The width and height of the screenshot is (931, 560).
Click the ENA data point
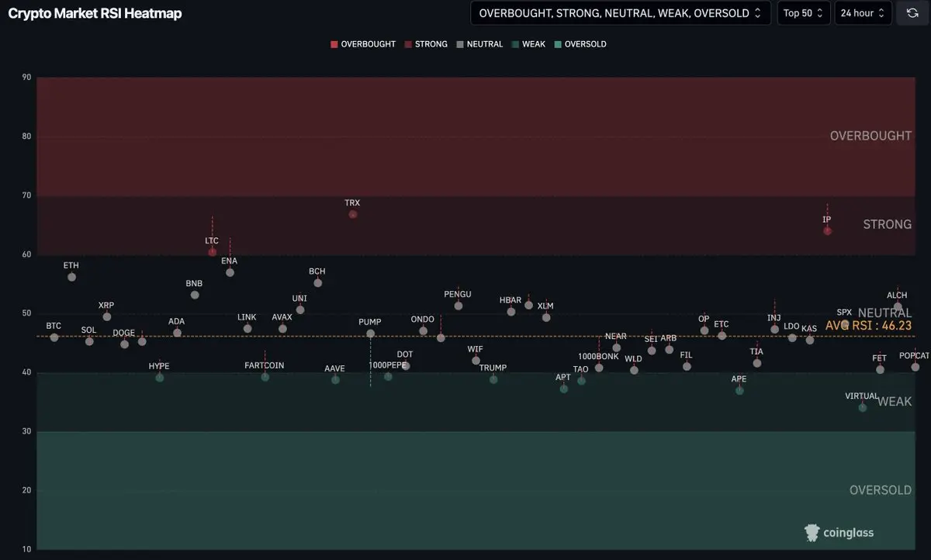(230, 272)
